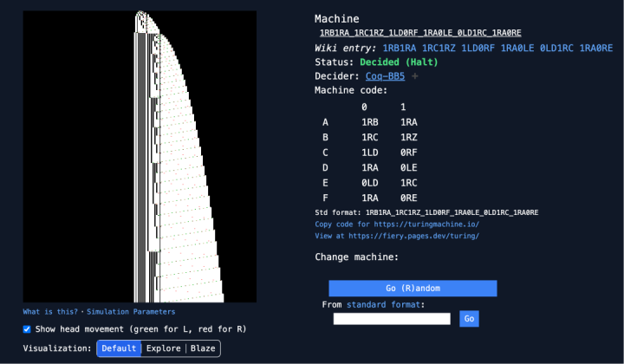
Task: Focus the standard format text field
Action: coord(392,319)
